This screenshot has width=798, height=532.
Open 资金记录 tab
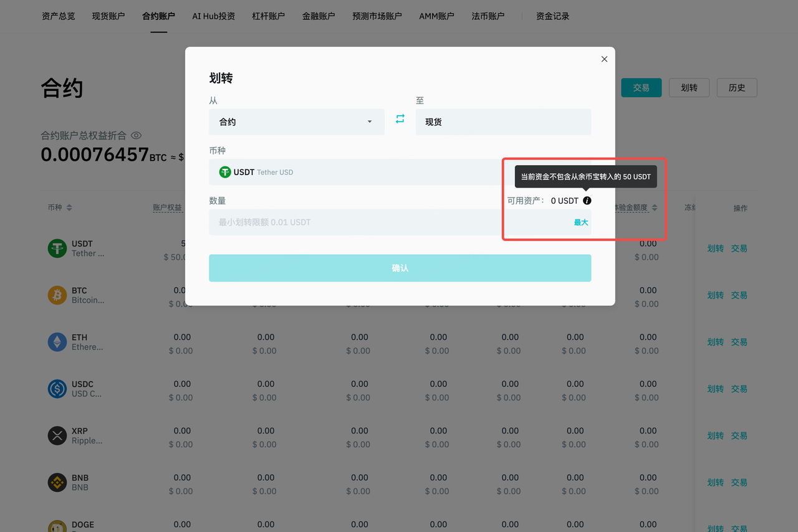click(553, 16)
